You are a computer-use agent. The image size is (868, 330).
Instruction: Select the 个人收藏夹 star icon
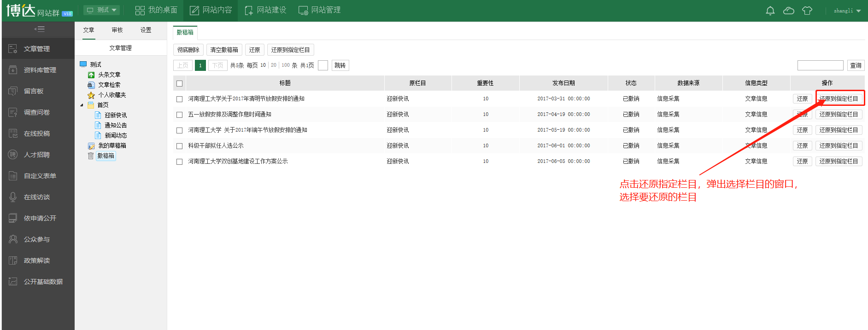91,95
